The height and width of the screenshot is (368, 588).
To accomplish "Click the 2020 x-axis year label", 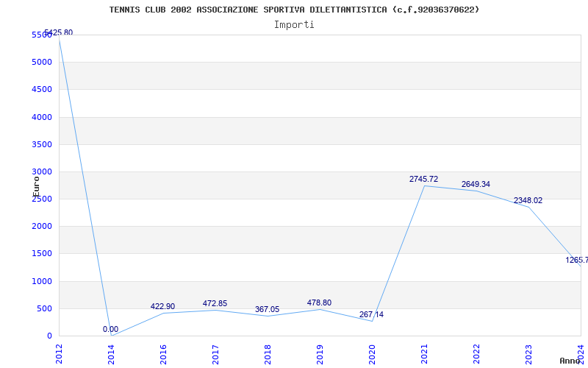I will point(372,354).
